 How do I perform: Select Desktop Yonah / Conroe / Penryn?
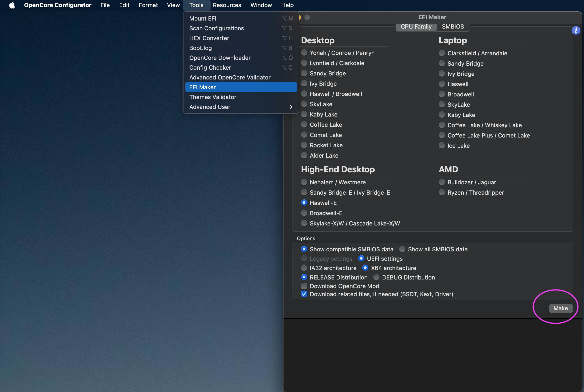pos(304,52)
